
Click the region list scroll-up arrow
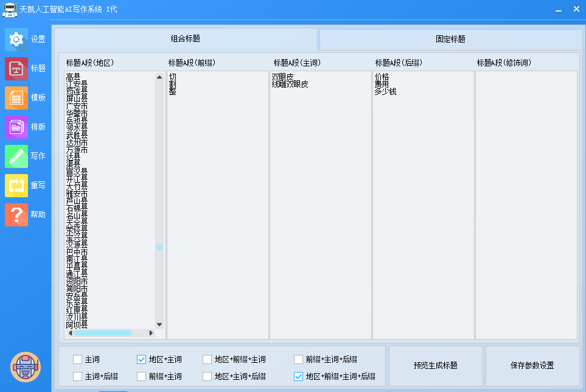tap(159, 77)
